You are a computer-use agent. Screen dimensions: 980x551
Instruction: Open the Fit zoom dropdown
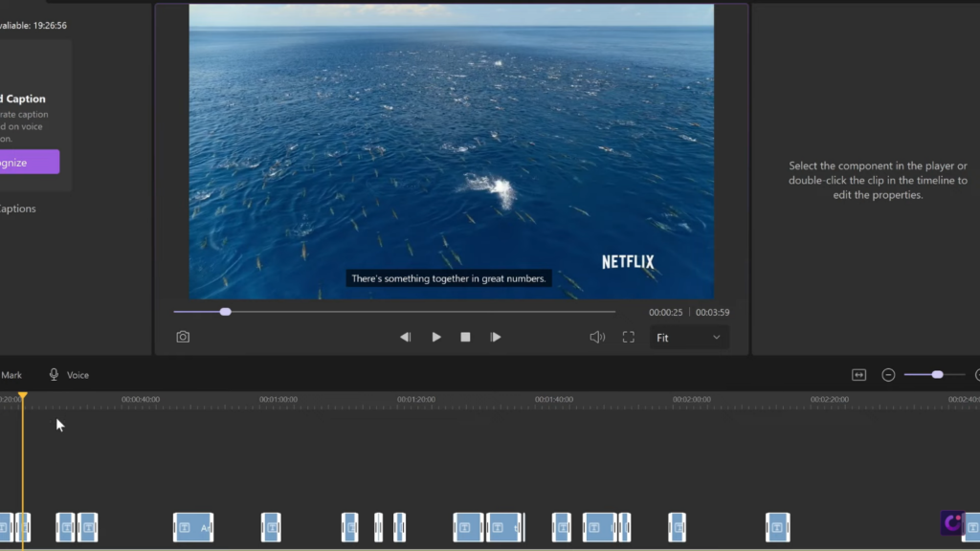click(689, 338)
